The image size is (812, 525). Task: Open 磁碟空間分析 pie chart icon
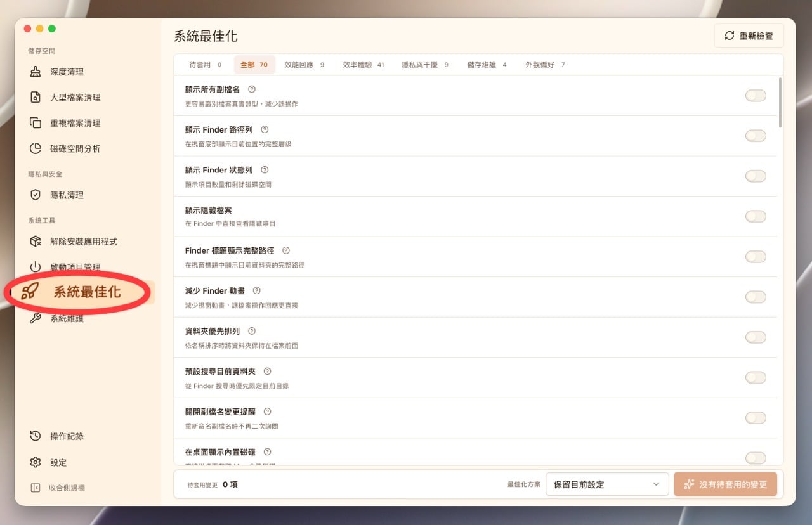click(36, 148)
